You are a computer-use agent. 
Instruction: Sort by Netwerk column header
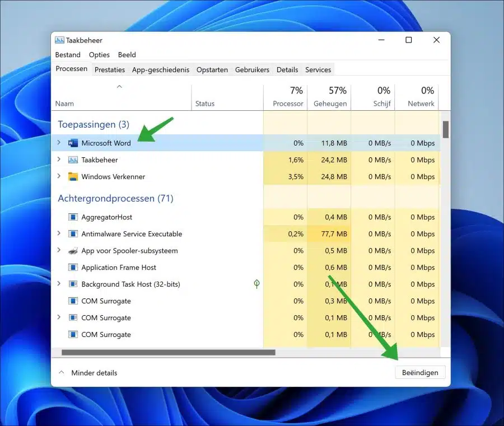coord(417,97)
